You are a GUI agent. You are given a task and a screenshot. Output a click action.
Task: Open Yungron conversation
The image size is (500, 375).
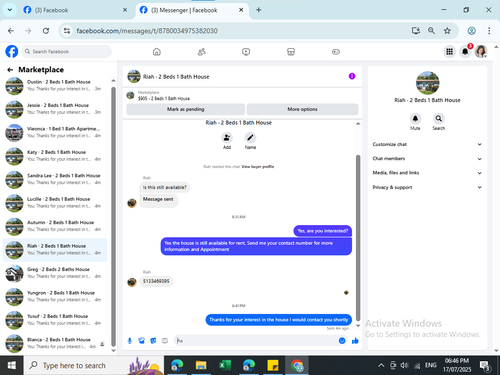55,296
